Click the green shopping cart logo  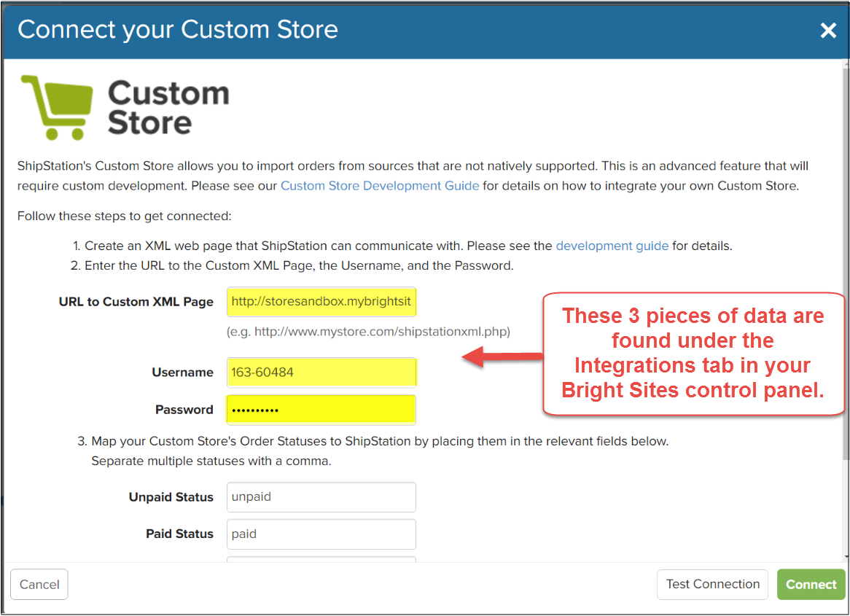click(58, 106)
